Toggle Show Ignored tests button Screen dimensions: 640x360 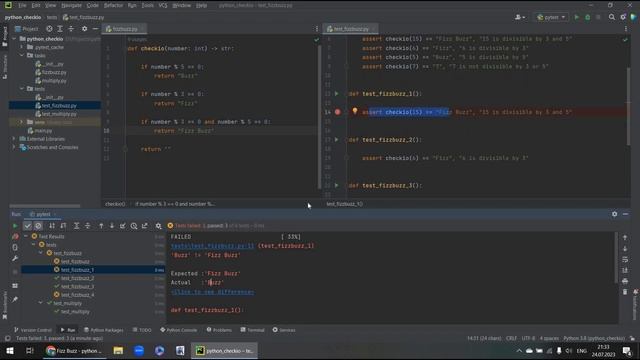(x=38, y=226)
